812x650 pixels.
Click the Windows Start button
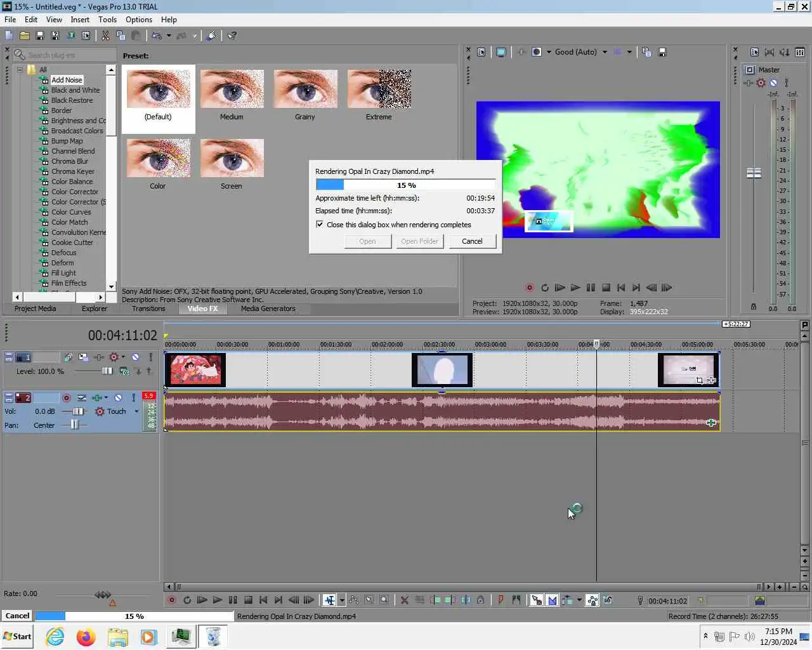(17, 637)
